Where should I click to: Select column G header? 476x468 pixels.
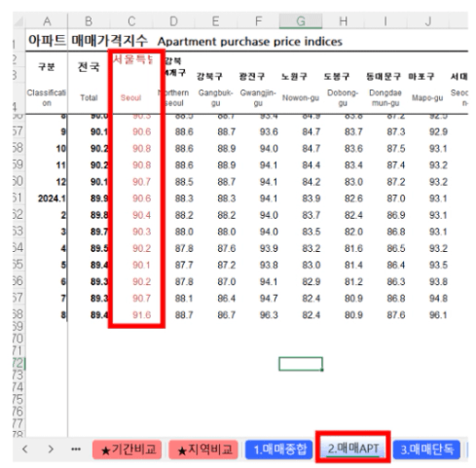(301, 21)
